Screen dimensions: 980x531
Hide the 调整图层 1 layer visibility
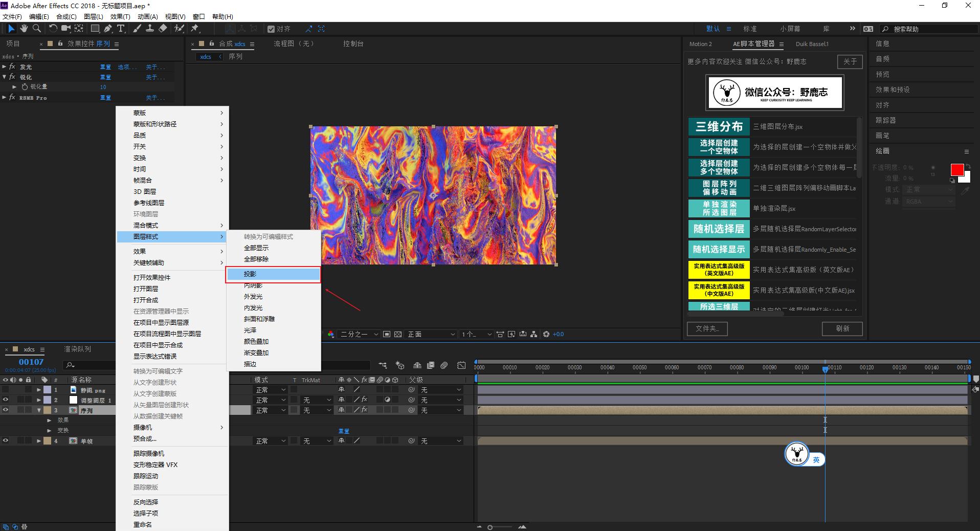5,400
